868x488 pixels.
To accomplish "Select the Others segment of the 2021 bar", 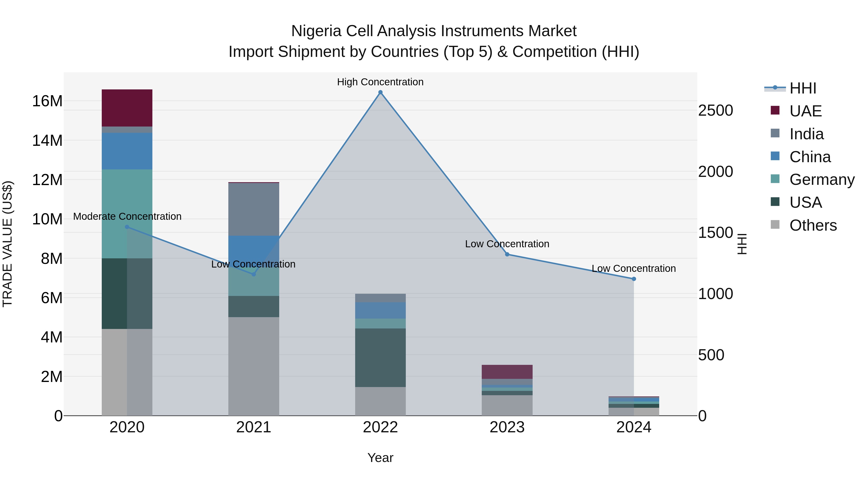I will point(254,366).
